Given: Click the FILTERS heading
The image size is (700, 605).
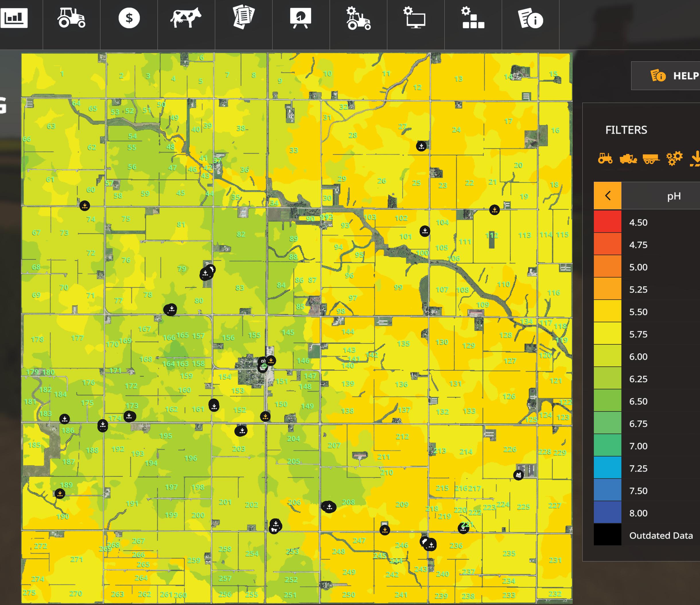Looking at the screenshot, I should (x=626, y=130).
